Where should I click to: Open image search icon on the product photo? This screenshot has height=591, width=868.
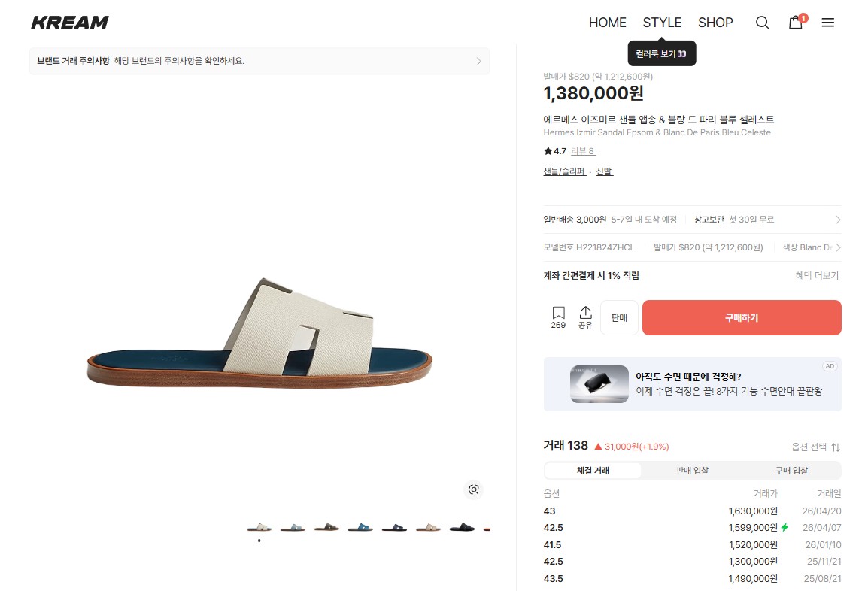tap(473, 489)
